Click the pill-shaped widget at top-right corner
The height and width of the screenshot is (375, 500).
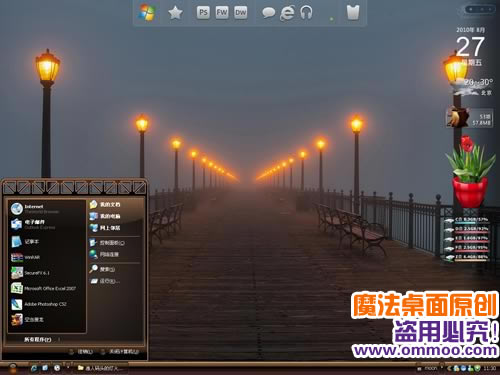[x=481, y=9]
